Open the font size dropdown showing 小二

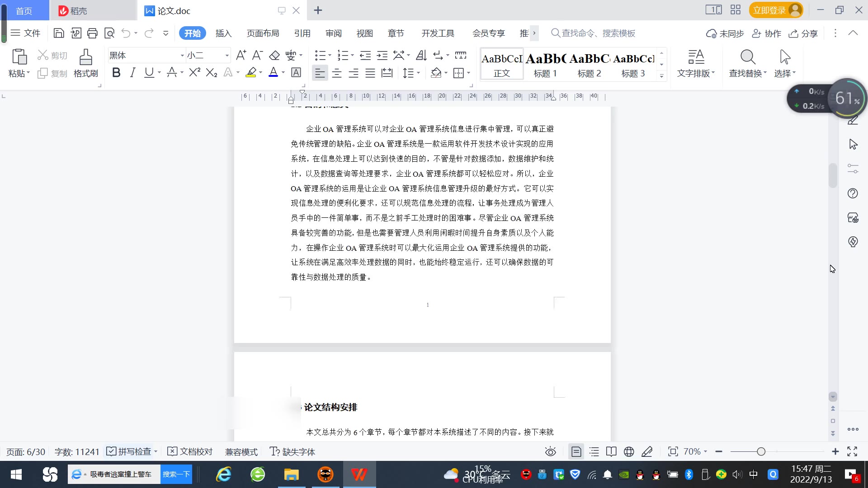click(x=227, y=56)
